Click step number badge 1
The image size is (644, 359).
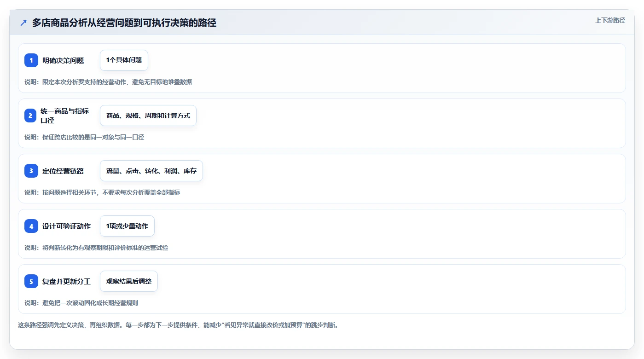click(31, 60)
